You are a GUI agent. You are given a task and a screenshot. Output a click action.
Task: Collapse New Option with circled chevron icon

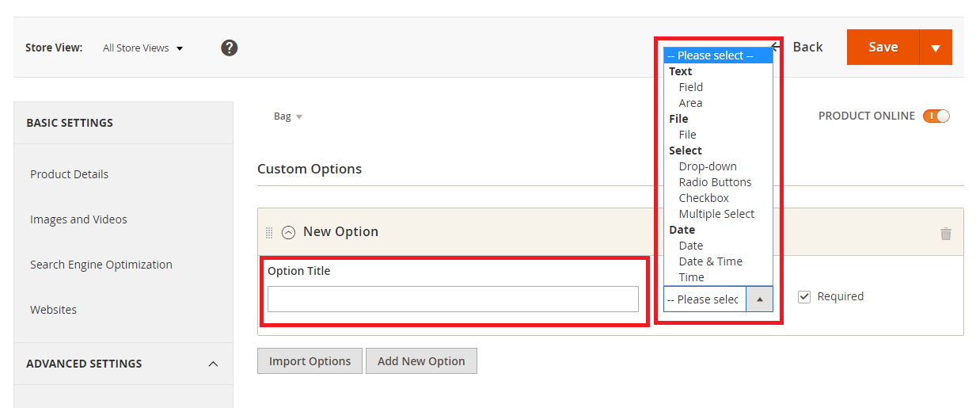(289, 232)
